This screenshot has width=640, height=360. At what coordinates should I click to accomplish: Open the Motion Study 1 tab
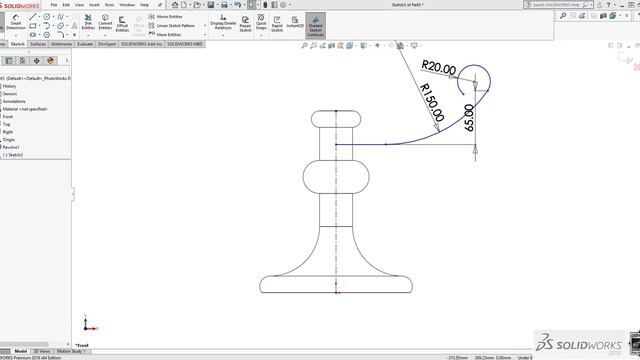tap(71, 351)
